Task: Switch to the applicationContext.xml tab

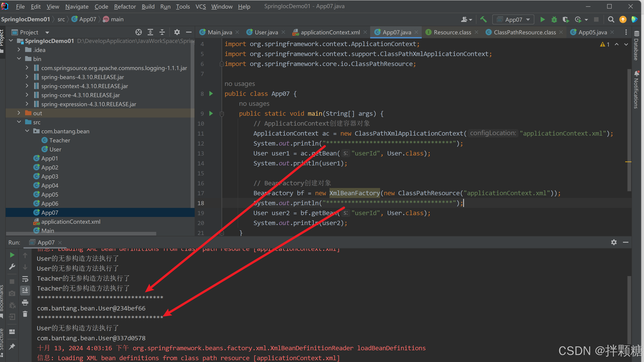Action: click(330, 32)
